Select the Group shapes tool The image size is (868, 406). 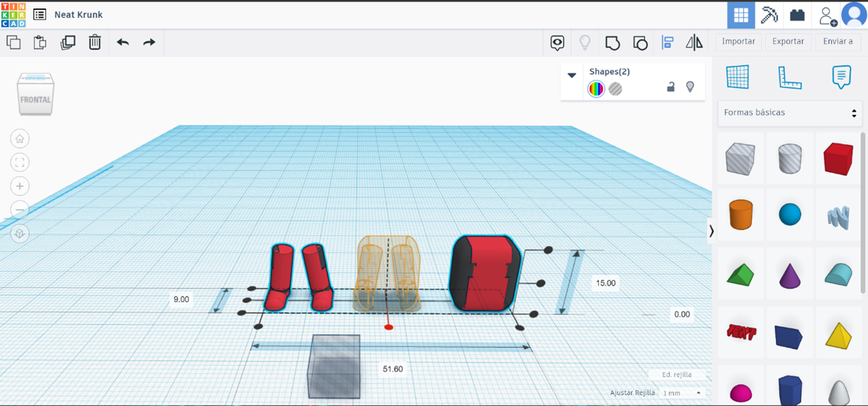612,42
